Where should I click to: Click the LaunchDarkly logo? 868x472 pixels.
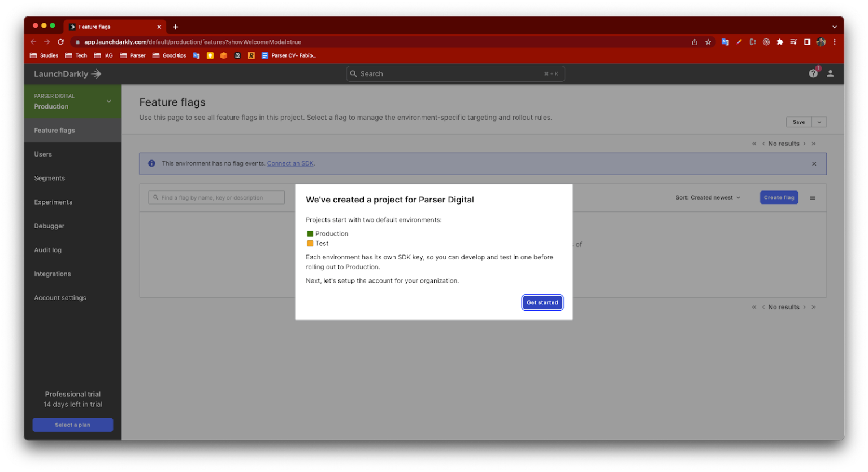tap(67, 74)
